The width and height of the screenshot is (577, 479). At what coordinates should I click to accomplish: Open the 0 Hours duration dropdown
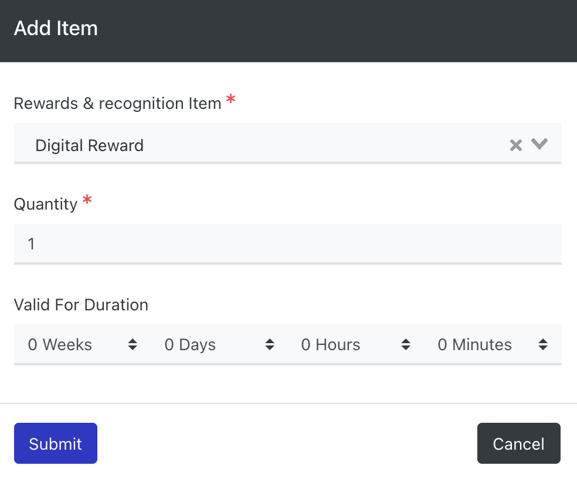(x=356, y=345)
